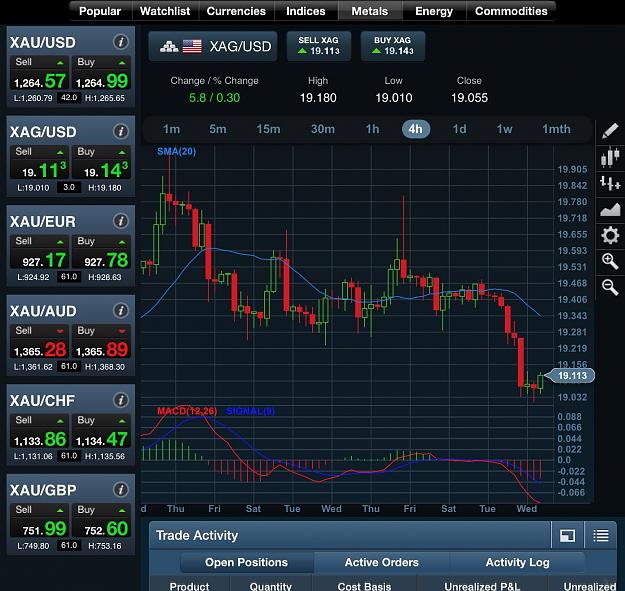625x591 pixels.
Task: Set chart timeframe to 30m
Action: (x=323, y=129)
